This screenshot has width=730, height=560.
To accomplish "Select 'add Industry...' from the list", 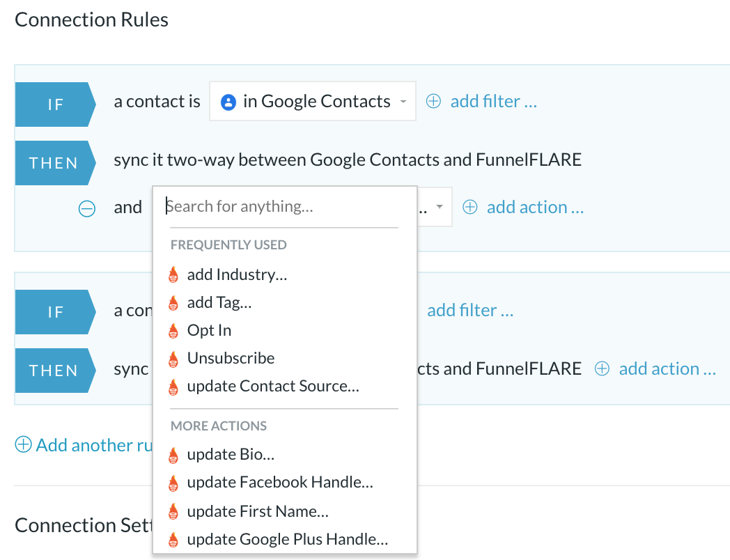I will (237, 274).
